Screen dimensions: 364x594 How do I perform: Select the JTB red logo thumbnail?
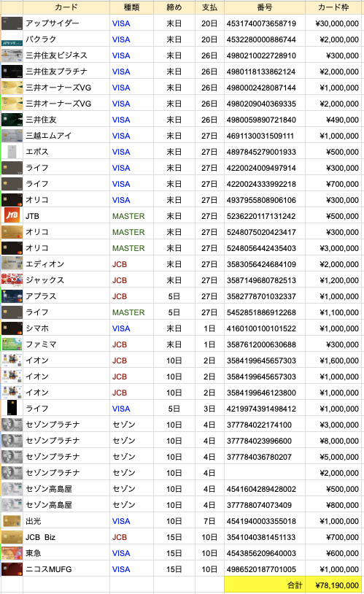click(x=12, y=215)
